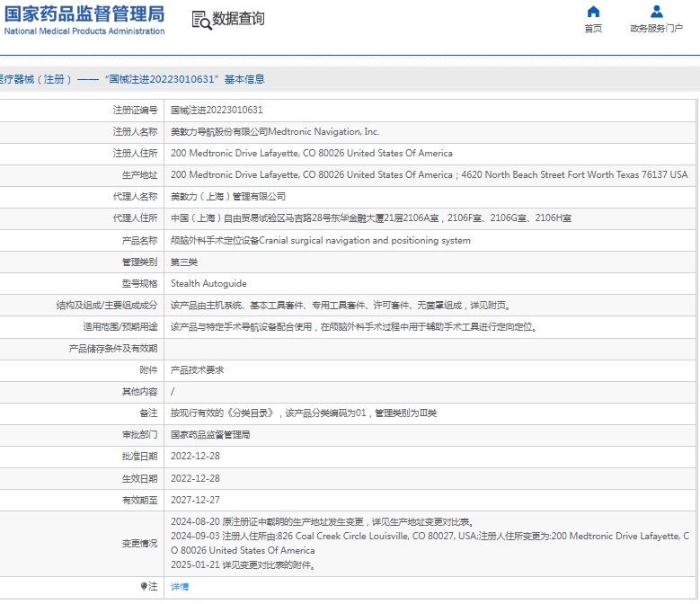This screenshot has width=700, height=604.
Task: Select expiry date 2027-12-27
Action: click(195, 500)
